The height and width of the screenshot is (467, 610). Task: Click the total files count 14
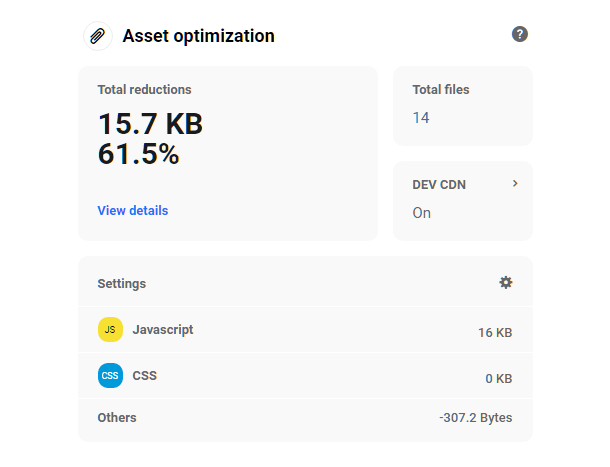[421, 118]
